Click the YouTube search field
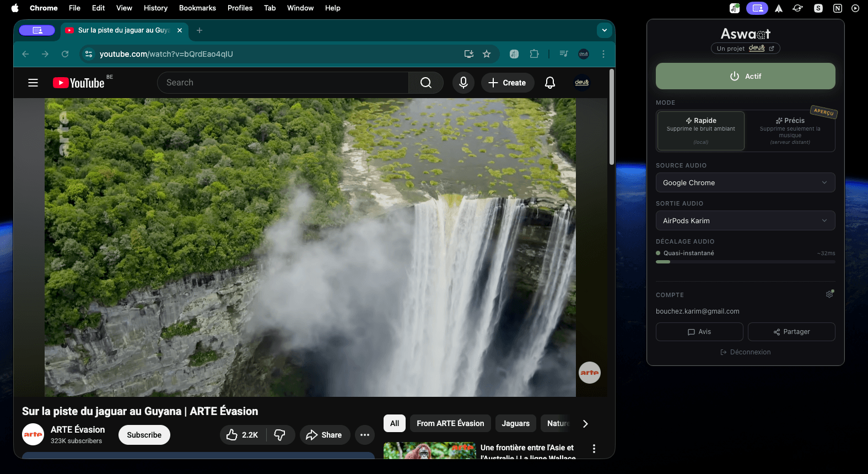 tap(283, 83)
